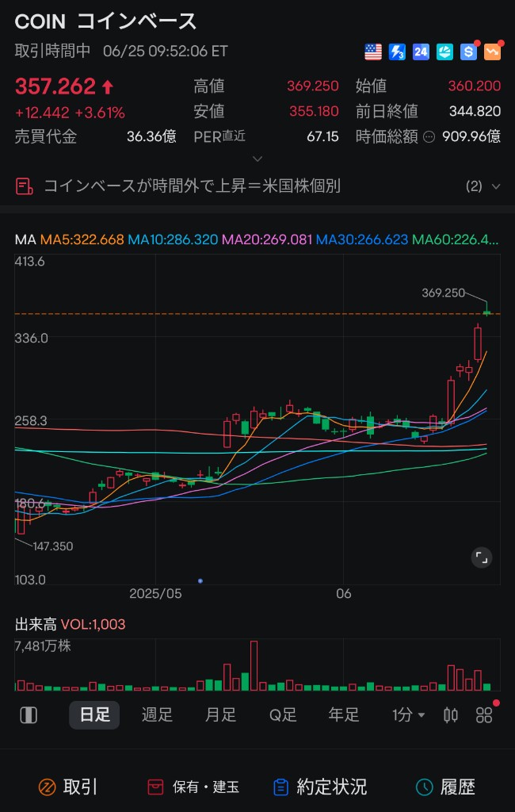Image resolution: width=515 pixels, height=812 pixels.
Task: Tap the blue dollar sign badge icon
Action: coord(468,52)
